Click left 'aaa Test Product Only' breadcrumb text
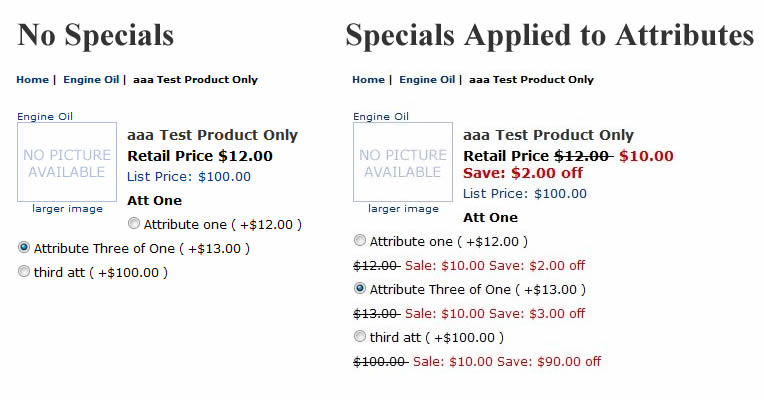 [x=195, y=79]
